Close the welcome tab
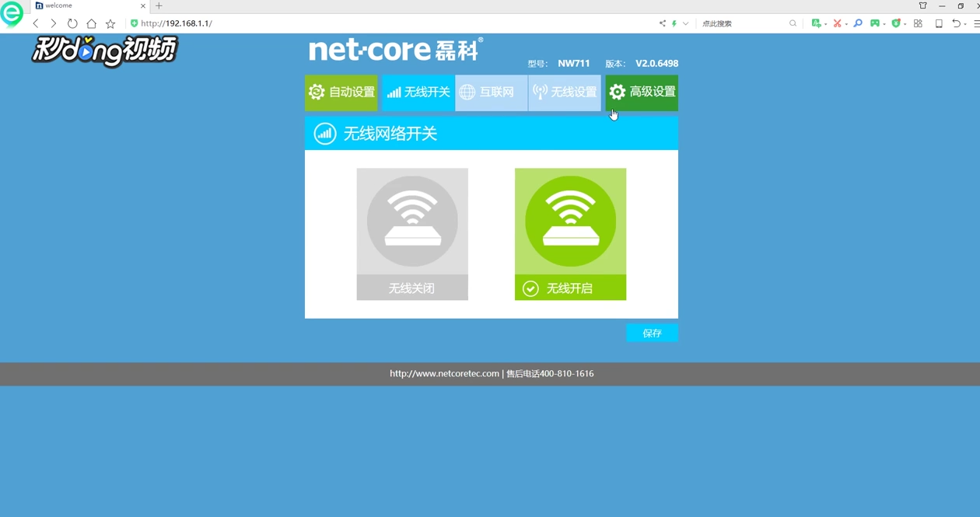 tap(143, 5)
